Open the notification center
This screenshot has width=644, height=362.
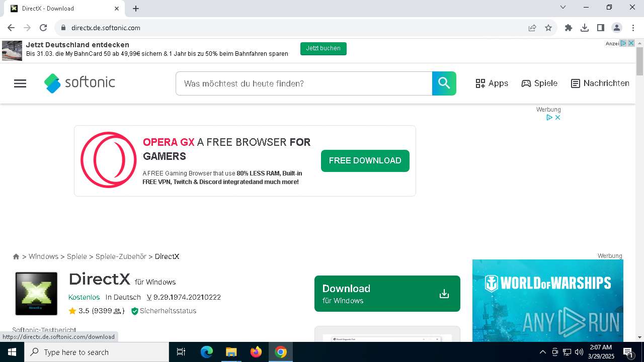click(628, 352)
